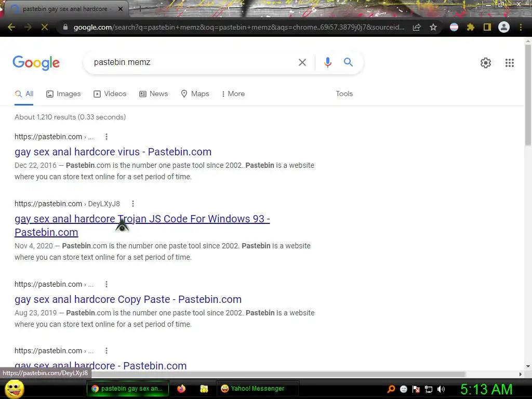Click the 5:13 AM clock
The height and width of the screenshot is (399, 532).
[486, 389]
